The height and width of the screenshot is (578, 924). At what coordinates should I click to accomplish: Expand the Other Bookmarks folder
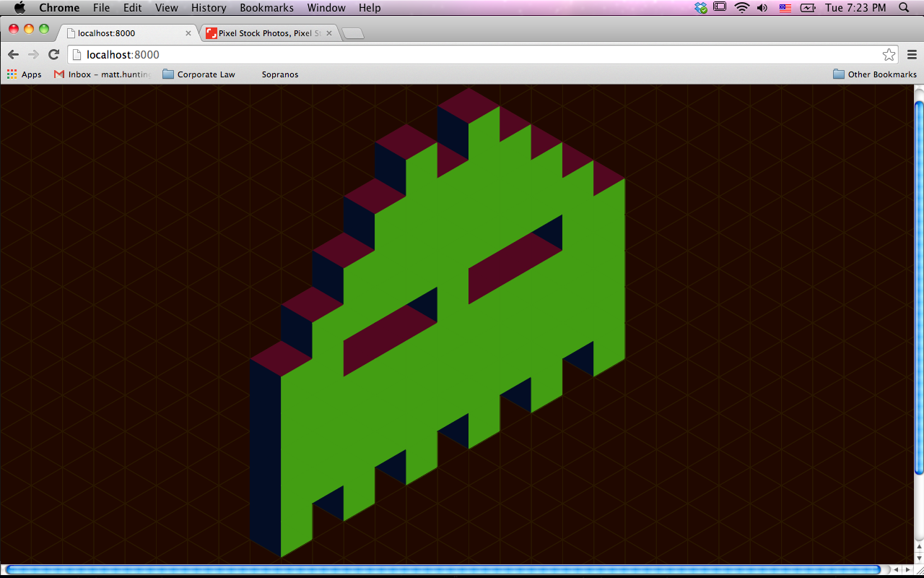coord(874,74)
